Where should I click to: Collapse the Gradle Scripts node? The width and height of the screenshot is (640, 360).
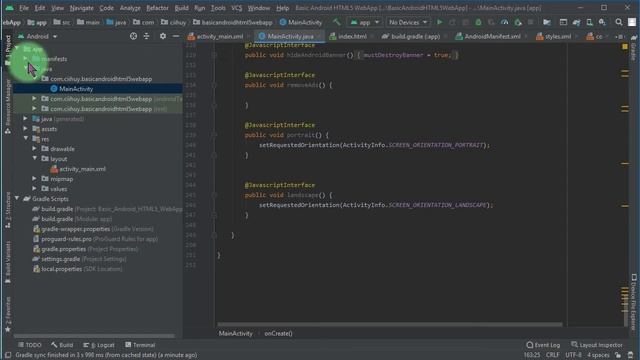(17, 199)
